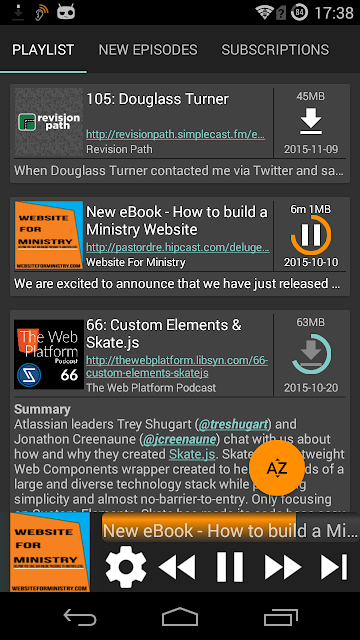
Task: Switch to the Subscriptions tab
Action: tap(275, 50)
